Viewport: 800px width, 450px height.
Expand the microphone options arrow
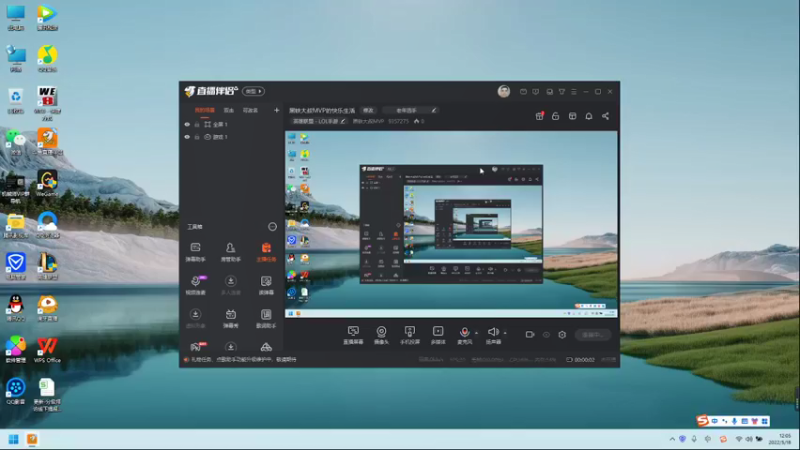(x=477, y=333)
